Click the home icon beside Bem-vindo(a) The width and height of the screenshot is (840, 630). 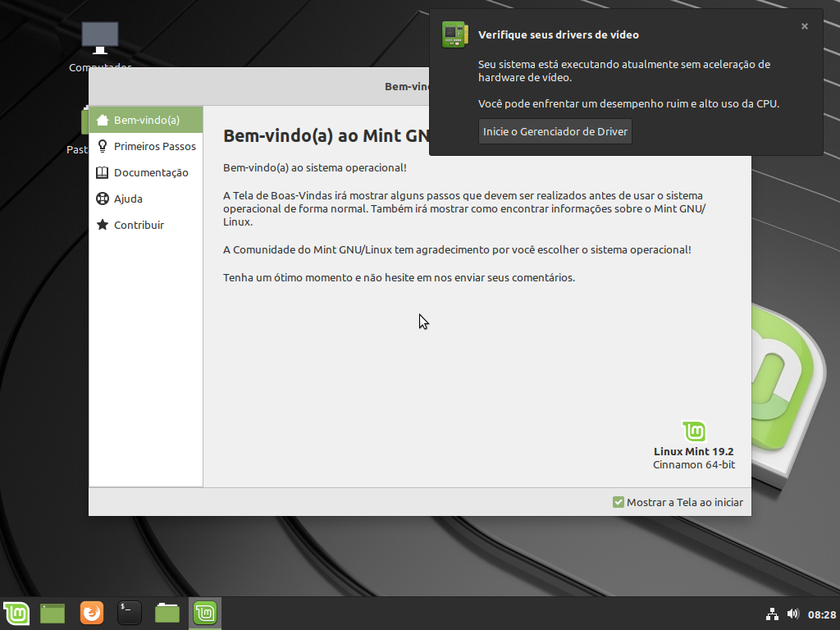103,120
